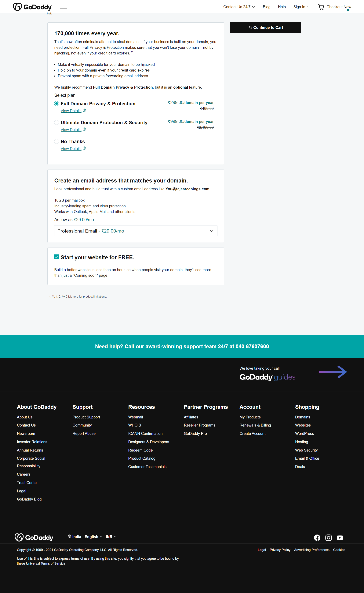Open Customer Testimonials footer link
Screen dimensions: 364x593
coord(147,467)
